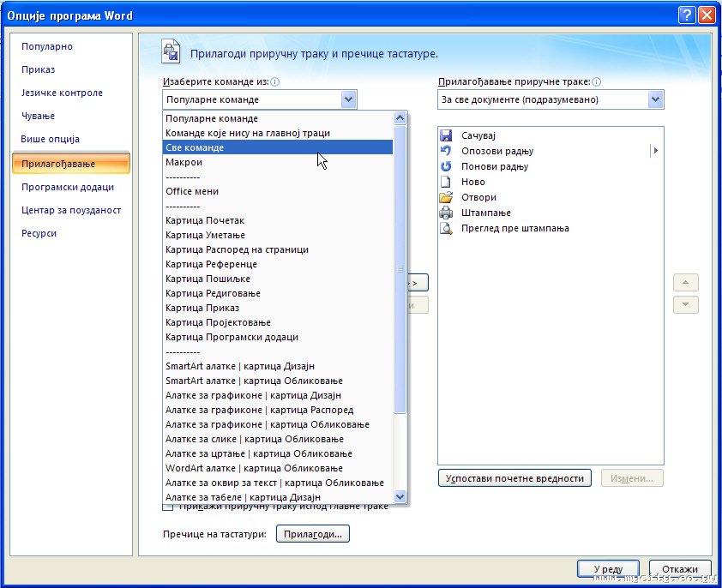The image size is (722, 588).
Task: Choose Алатке за слике | картица Обликовање
Action: 278,439
